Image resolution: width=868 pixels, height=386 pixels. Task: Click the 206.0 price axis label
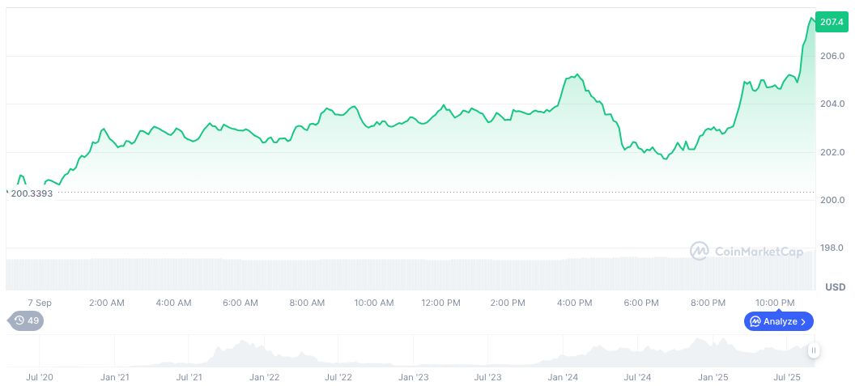[x=833, y=57]
